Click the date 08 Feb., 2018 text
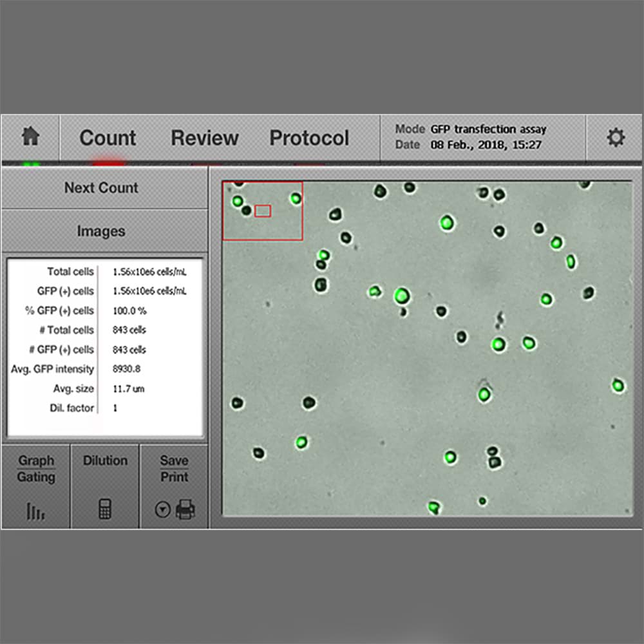The width and height of the screenshot is (644, 644). click(486, 145)
